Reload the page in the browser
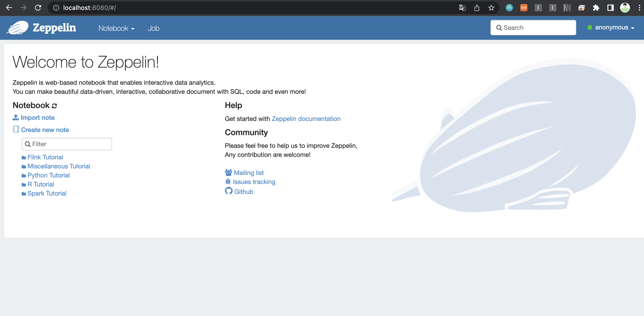 [38, 8]
